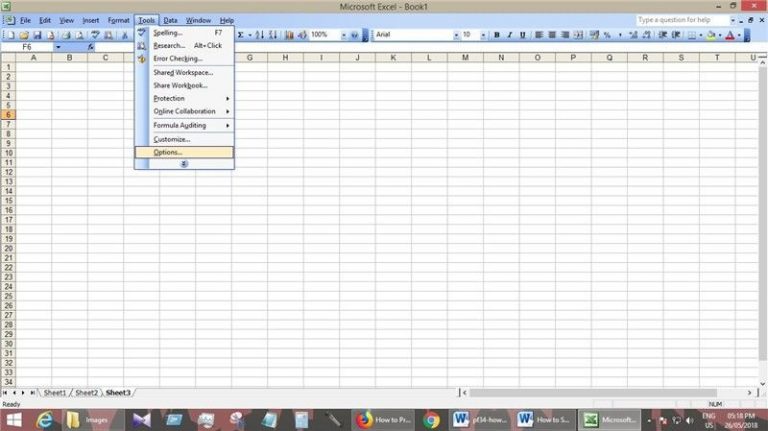Toggle Italic formatting

click(510, 35)
